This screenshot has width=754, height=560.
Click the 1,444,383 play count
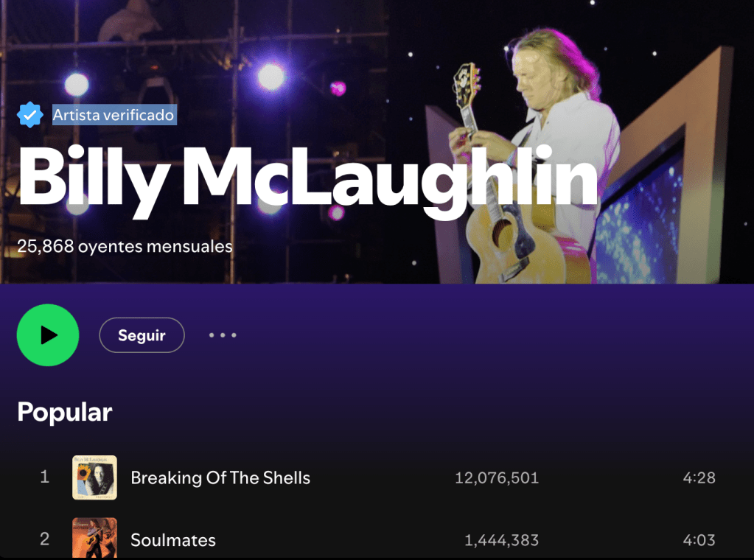click(x=501, y=540)
